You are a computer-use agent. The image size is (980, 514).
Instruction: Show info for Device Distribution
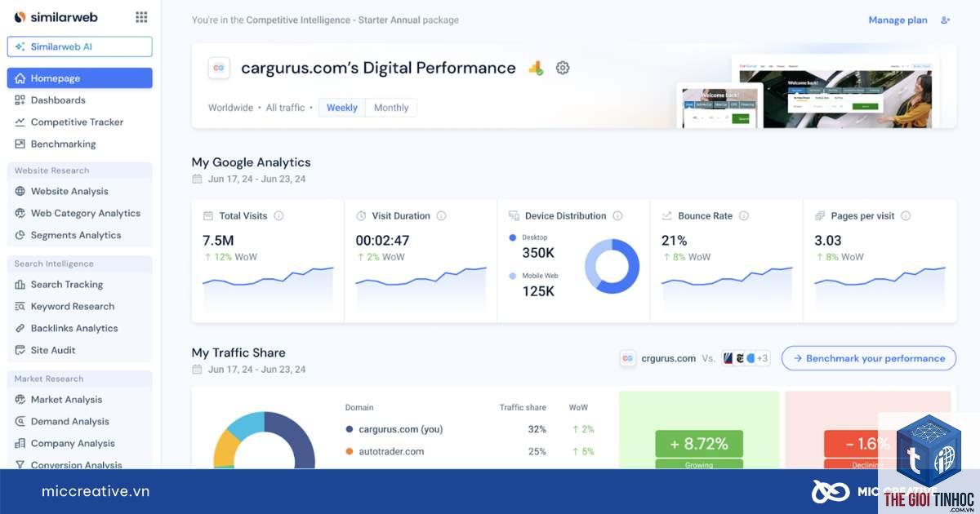click(x=617, y=216)
